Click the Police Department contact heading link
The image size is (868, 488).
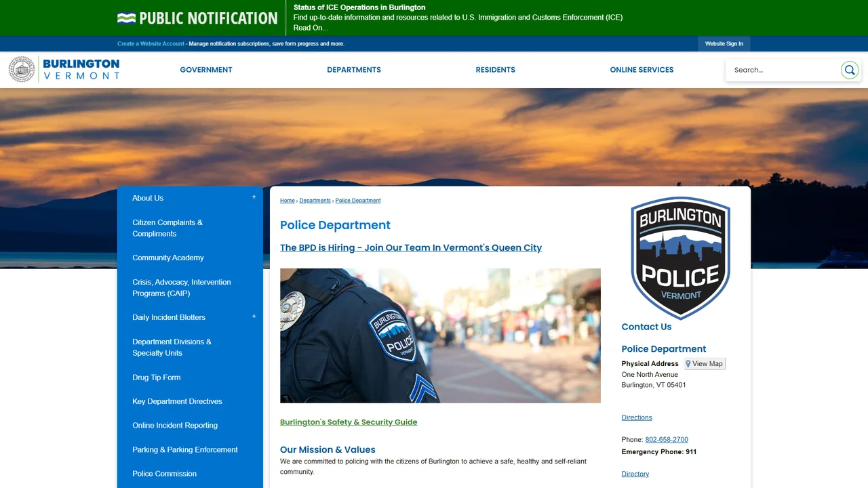664,349
